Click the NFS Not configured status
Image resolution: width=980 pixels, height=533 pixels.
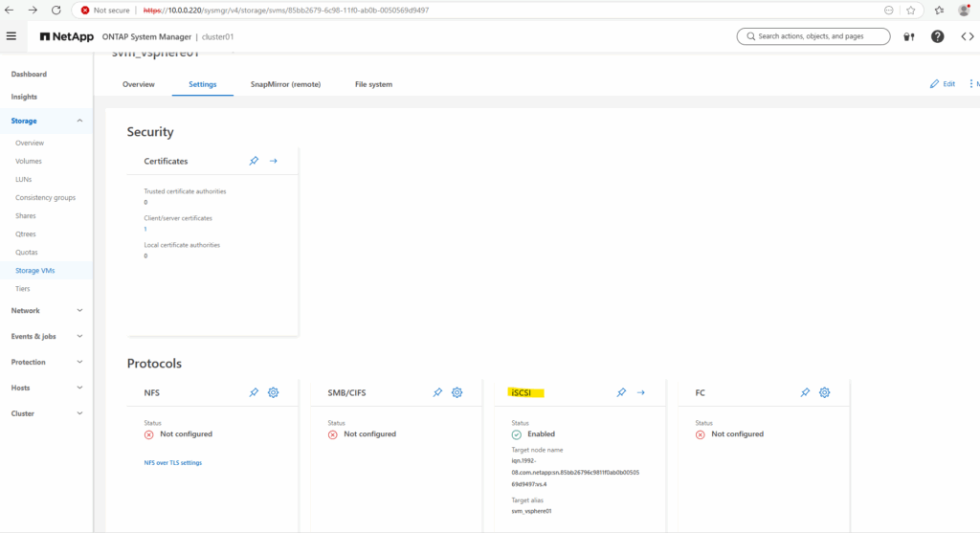[187, 433]
